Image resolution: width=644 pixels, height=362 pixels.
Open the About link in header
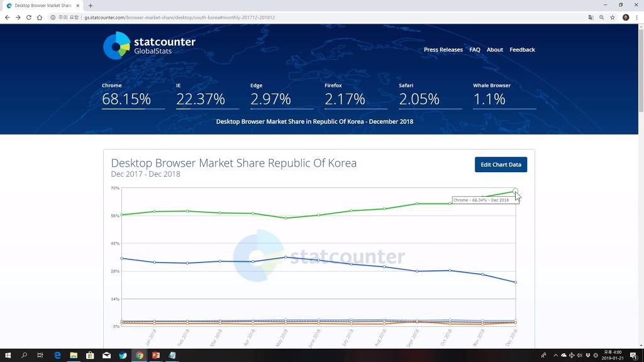coord(494,50)
